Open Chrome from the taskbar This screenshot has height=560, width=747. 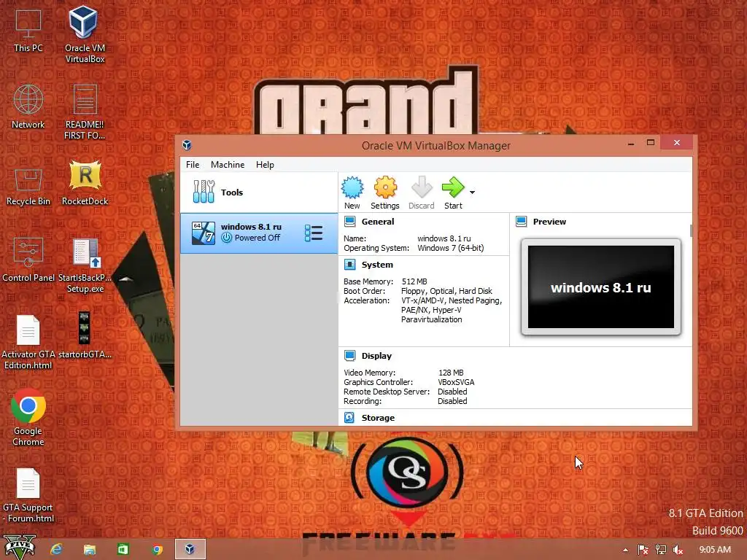pos(157,550)
